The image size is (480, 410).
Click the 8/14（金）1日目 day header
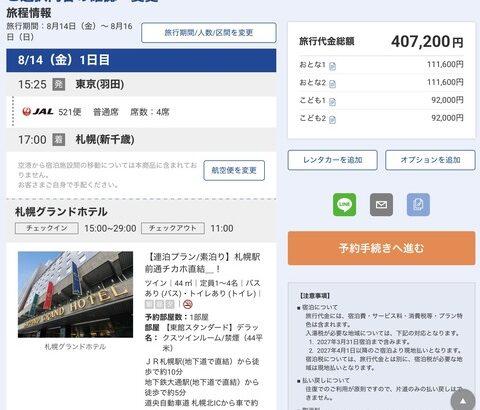(141, 60)
